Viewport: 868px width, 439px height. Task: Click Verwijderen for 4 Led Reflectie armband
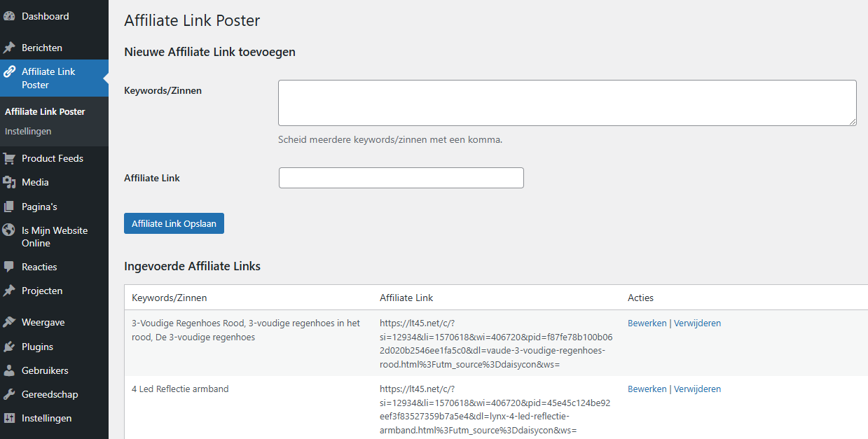pos(697,389)
